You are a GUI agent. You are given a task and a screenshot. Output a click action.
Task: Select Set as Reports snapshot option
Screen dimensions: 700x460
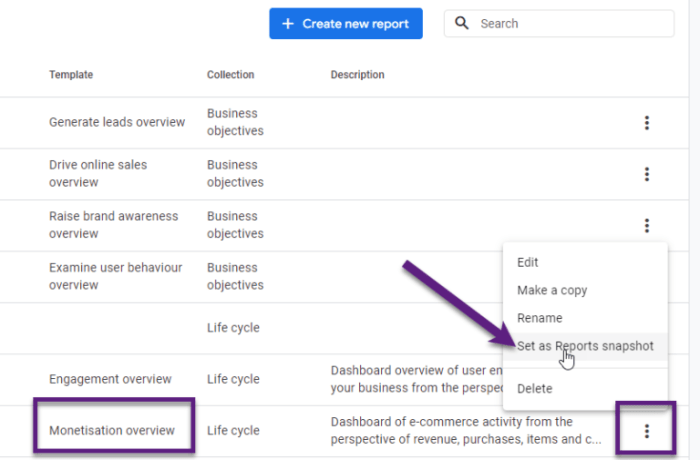[x=585, y=346]
